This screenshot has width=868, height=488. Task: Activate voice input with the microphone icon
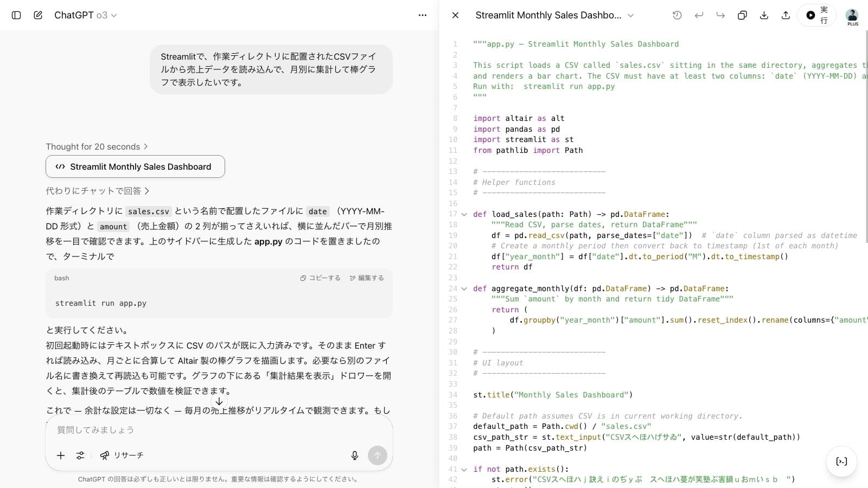point(354,455)
